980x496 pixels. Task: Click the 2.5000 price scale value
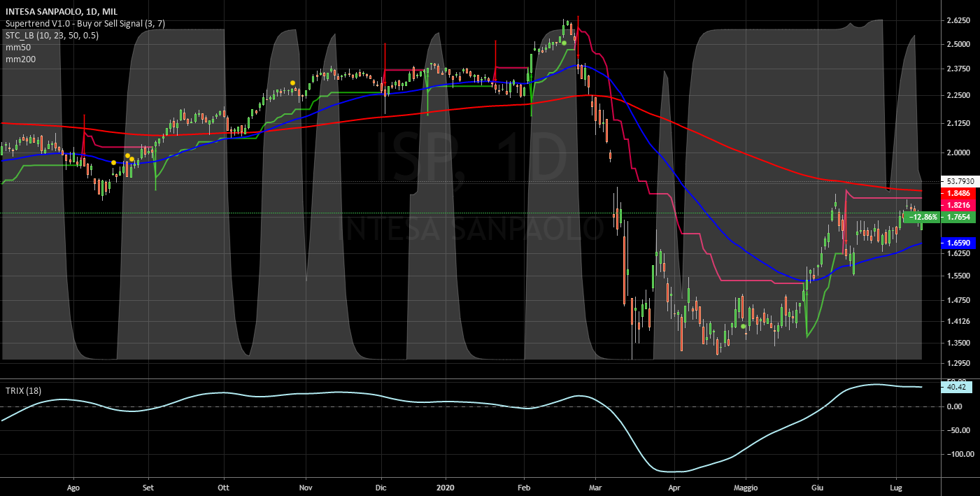coord(957,44)
